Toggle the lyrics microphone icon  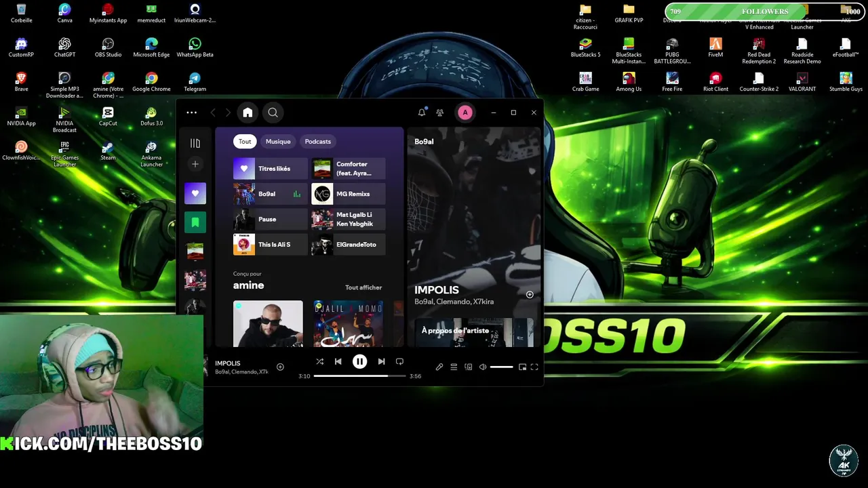coord(439,367)
